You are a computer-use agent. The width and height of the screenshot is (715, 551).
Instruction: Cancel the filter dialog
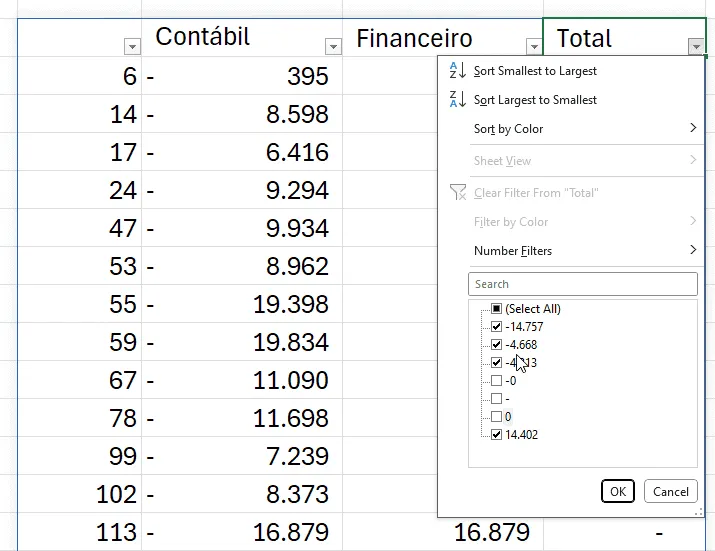(x=671, y=491)
